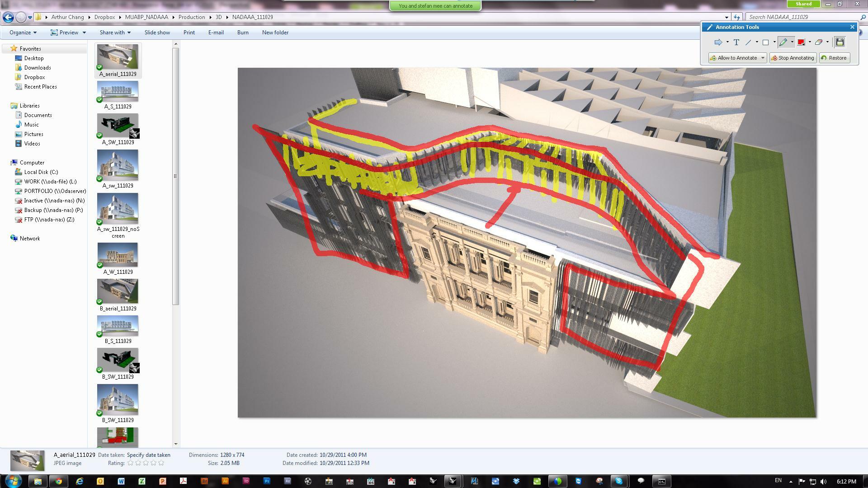The image size is (868, 488).
Task: Open Pictures library
Action: 33,134
